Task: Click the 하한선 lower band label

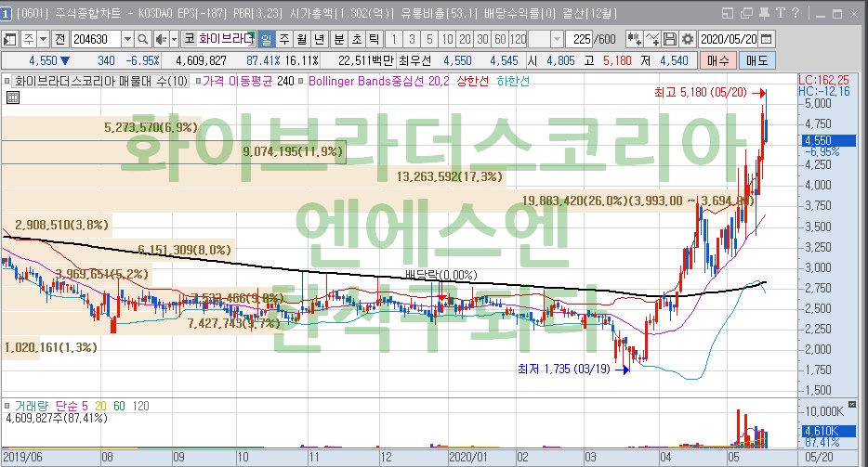Action: 513,82
